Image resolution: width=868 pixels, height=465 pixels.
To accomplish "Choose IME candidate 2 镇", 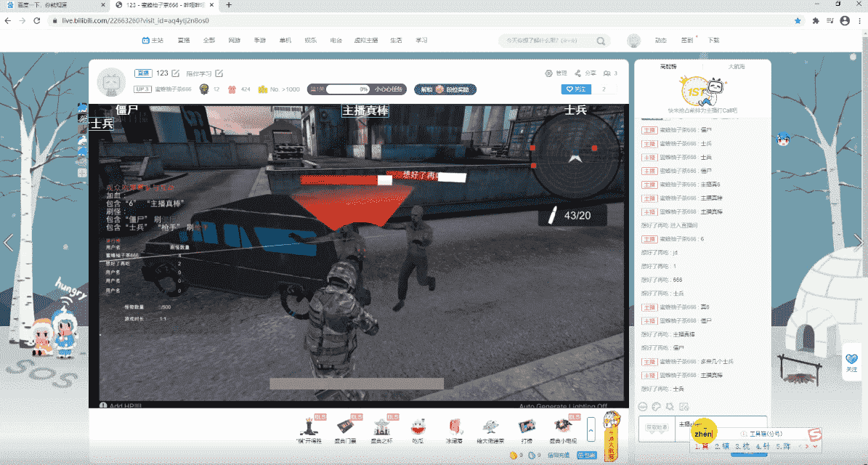I will point(723,446).
